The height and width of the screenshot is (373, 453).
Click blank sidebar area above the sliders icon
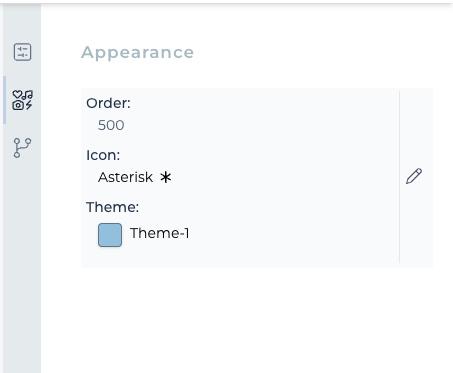22,22
